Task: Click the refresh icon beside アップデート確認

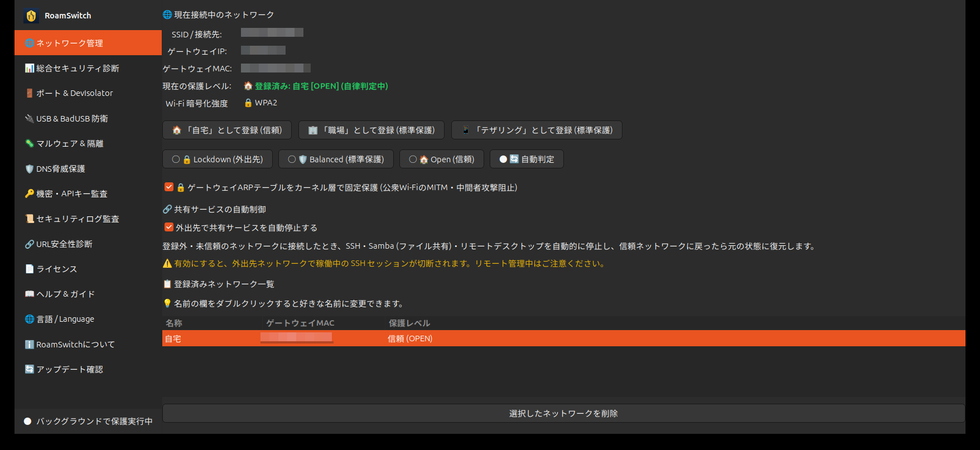Action: [x=30, y=369]
